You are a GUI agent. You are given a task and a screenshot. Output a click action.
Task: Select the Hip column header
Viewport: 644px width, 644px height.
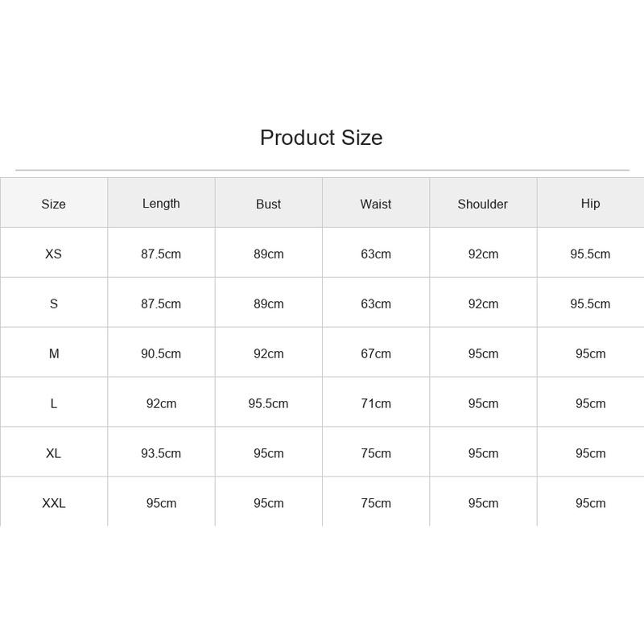pyautogui.click(x=590, y=204)
